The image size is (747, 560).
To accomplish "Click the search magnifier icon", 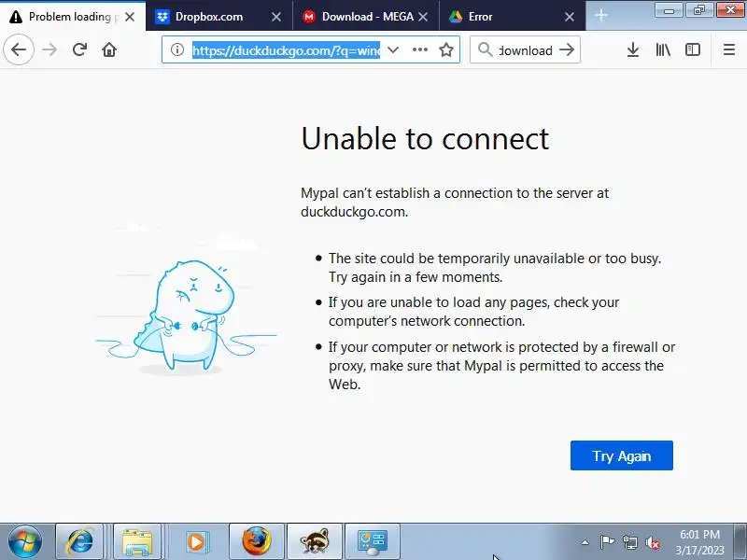I will (x=485, y=49).
